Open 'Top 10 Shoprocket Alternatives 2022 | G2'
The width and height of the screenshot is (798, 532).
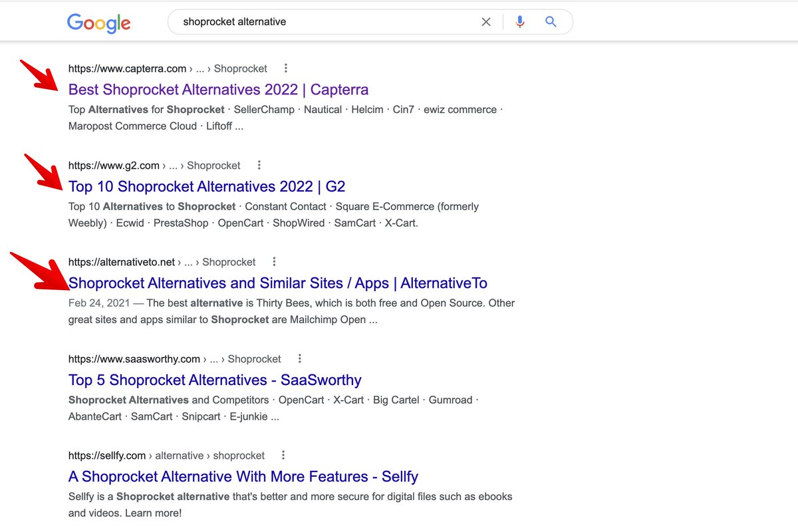[x=207, y=187]
